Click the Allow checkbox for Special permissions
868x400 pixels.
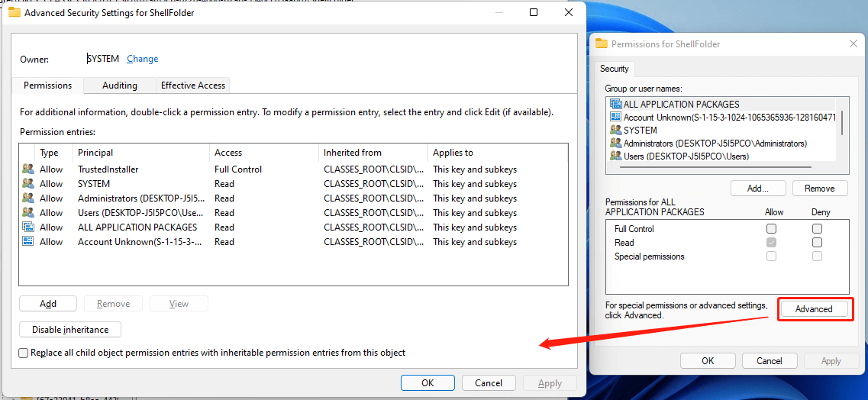coord(771,256)
